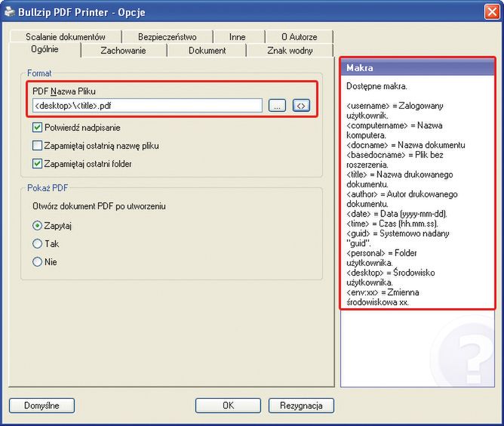Open the Dokument tab
Viewport: 504px width, 426px height.
click(x=207, y=51)
